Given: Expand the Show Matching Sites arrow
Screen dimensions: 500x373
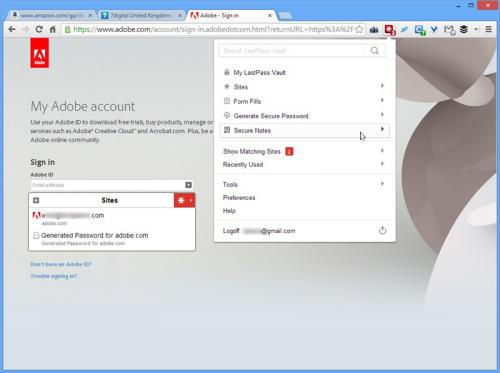Looking at the screenshot, I should 382,151.
